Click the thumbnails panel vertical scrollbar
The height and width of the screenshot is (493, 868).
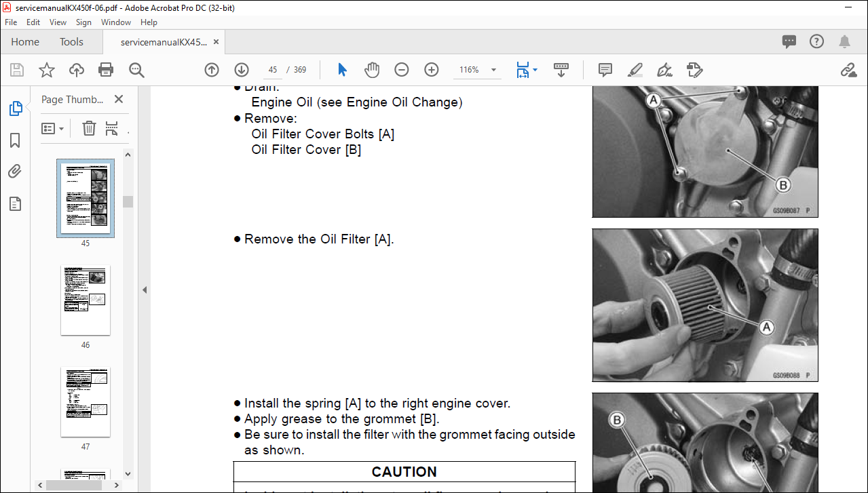coord(128,201)
